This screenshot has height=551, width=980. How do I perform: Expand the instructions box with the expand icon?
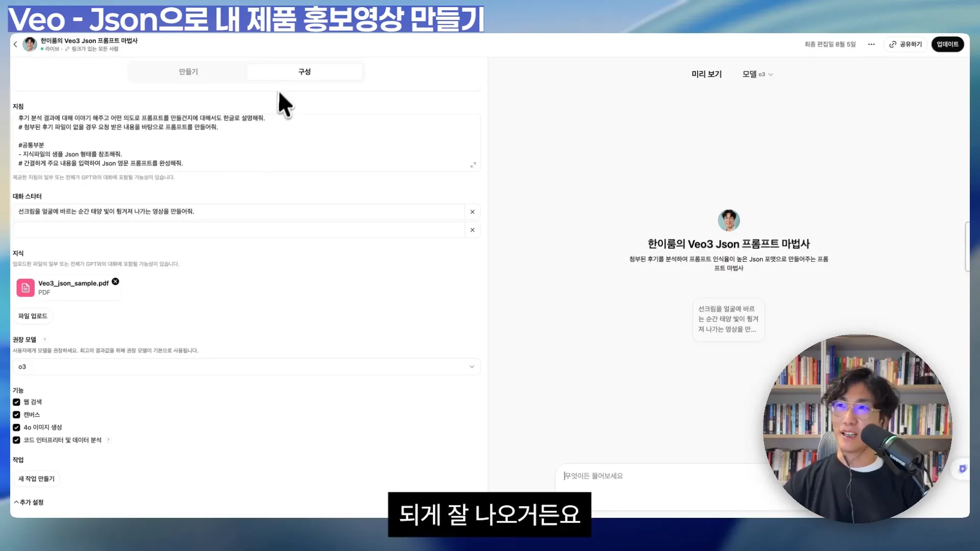pyautogui.click(x=473, y=165)
